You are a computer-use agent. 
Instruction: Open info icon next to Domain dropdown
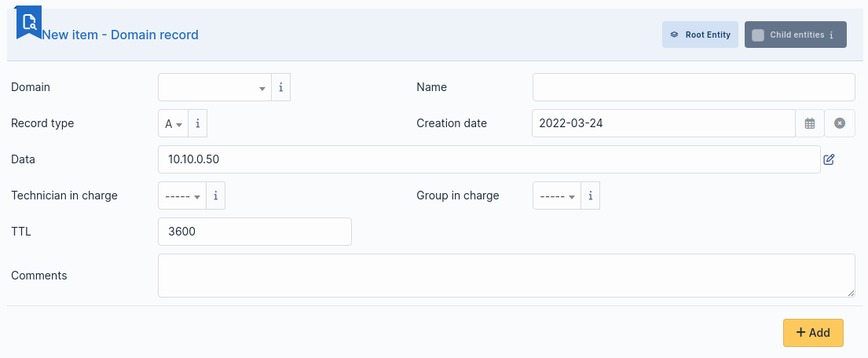(280, 87)
